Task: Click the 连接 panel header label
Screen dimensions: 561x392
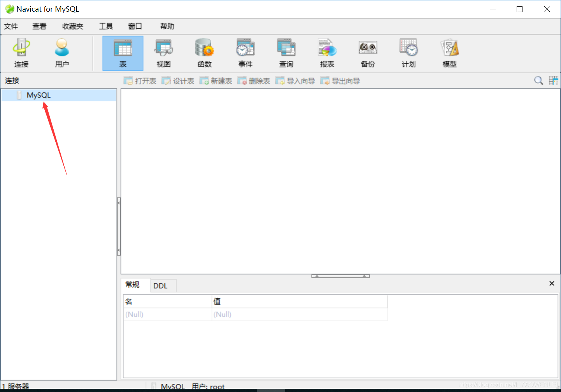Action: (12, 80)
